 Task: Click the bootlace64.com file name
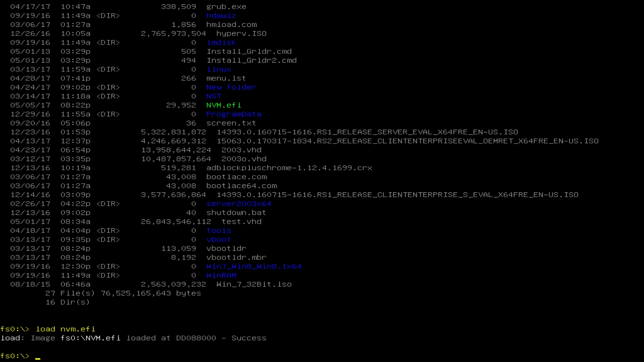click(x=241, y=186)
